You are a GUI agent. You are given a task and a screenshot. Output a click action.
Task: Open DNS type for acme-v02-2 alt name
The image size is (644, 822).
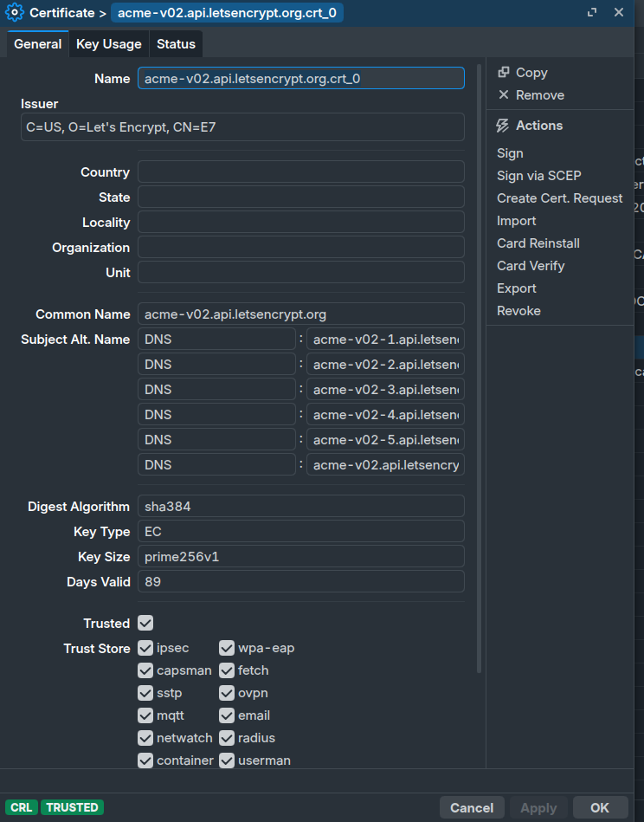click(x=216, y=365)
